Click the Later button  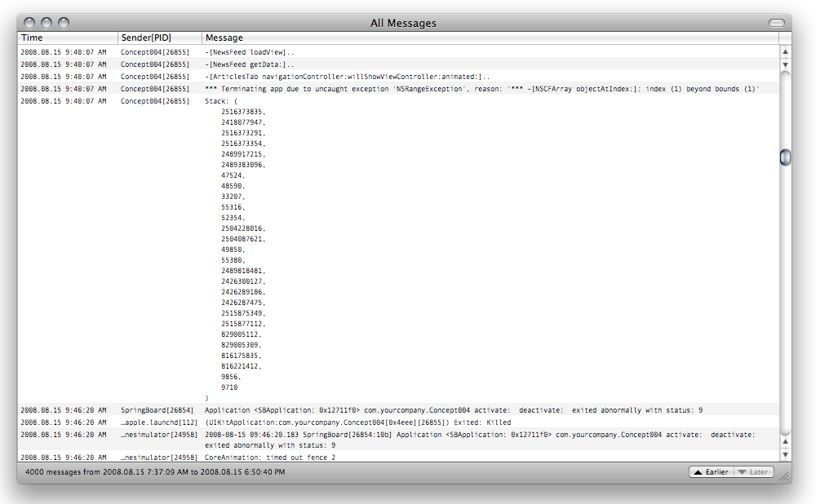(753, 472)
